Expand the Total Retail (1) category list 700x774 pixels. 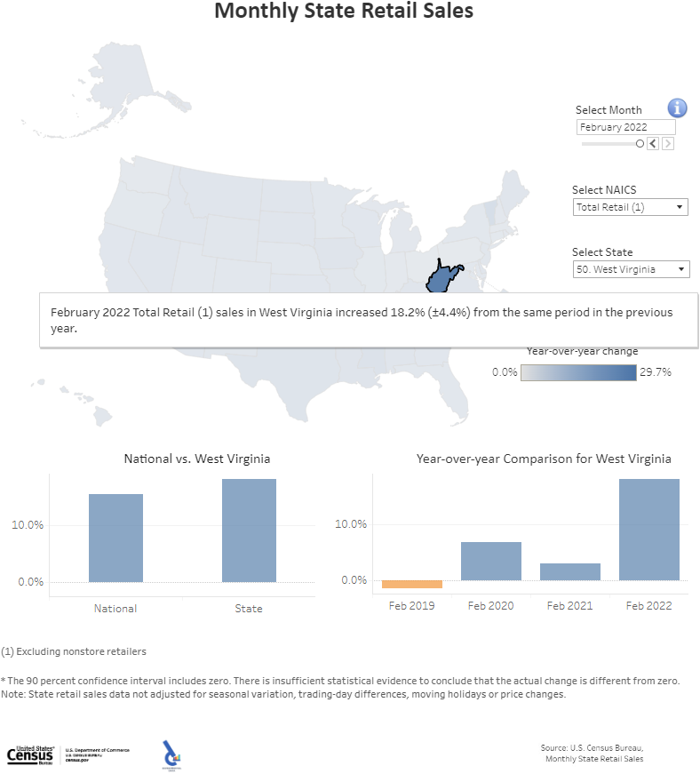click(x=680, y=206)
